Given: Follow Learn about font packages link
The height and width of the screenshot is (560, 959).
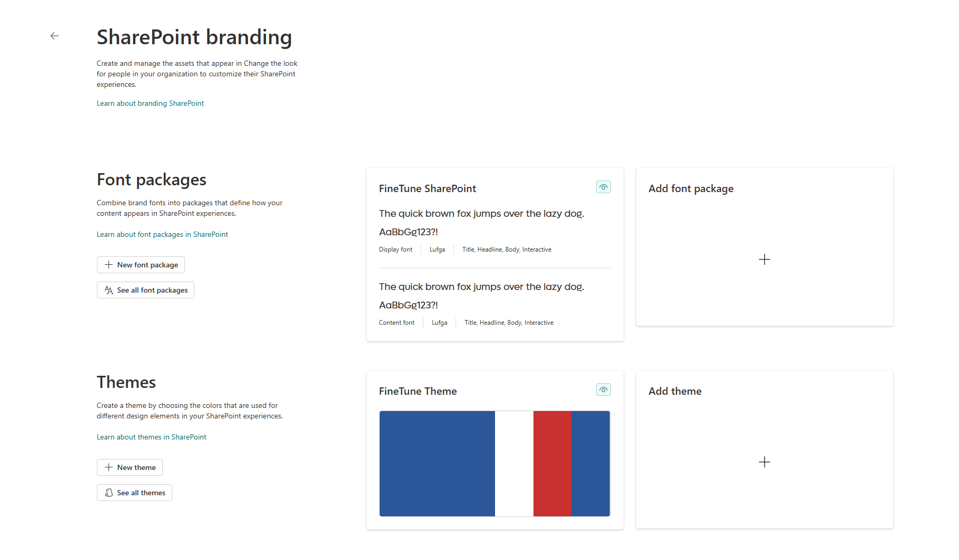Looking at the screenshot, I should click(162, 235).
